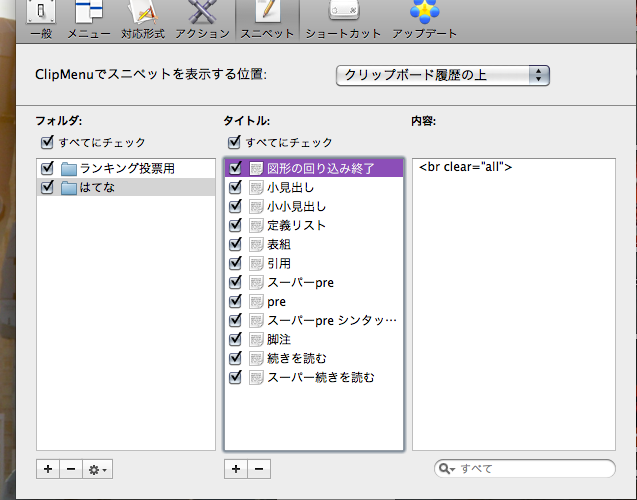637x500 pixels.
Task: Select the スーパー続きを読む snippet title
Action: coord(321,378)
